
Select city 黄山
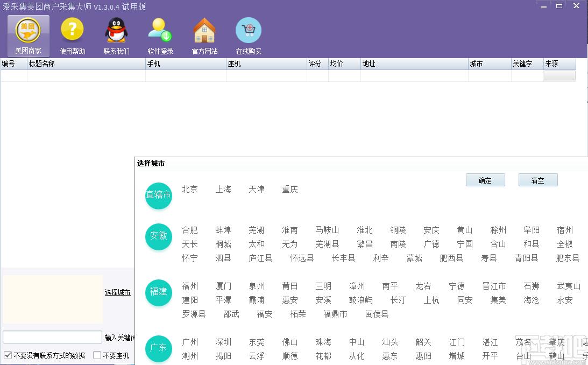(x=465, y=230)
